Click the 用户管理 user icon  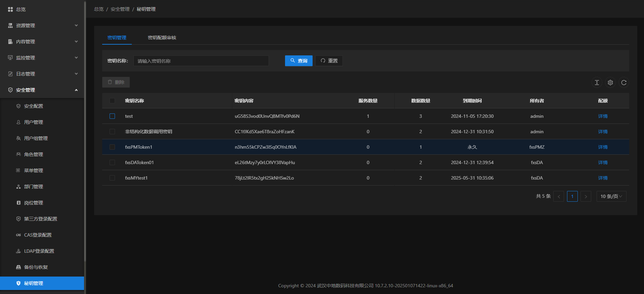pos(18,122)
